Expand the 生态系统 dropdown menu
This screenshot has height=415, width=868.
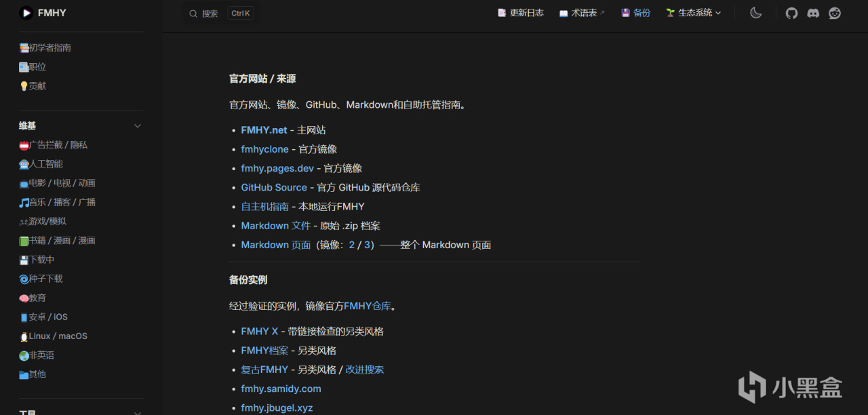tap(693, 13)
